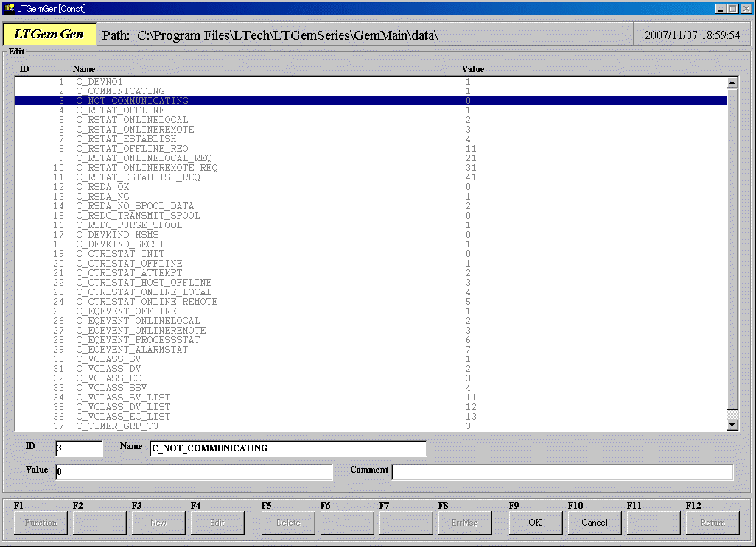Select the C_VCLASS_EC_LIST entry
This screenshot has height=547, width=756.
click(123, 417)
